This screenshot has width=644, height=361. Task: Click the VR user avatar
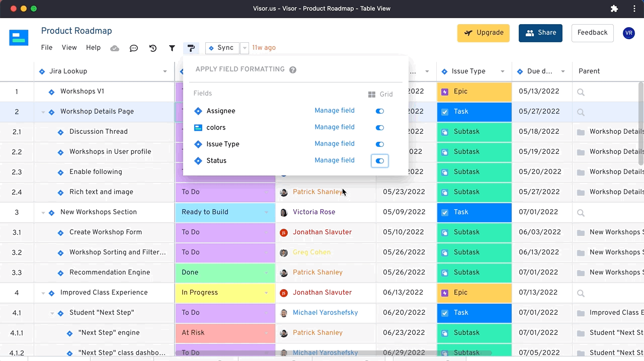pos(628,33)
